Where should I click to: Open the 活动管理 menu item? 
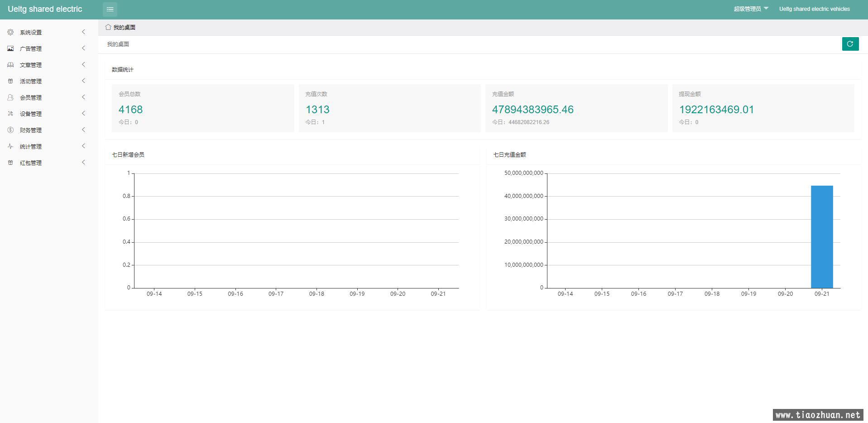(x=49, y=81)
